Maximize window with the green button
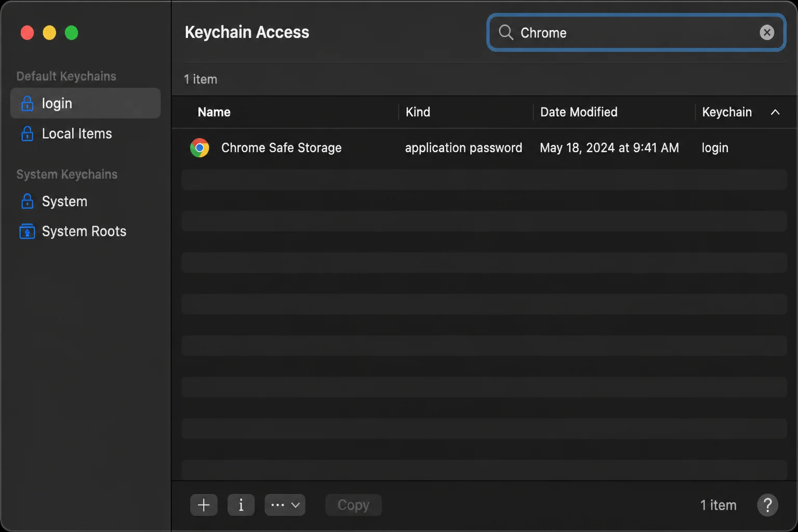Image resolution: width=798 pixels, height=532 pixels. click(x=72, y=33)
